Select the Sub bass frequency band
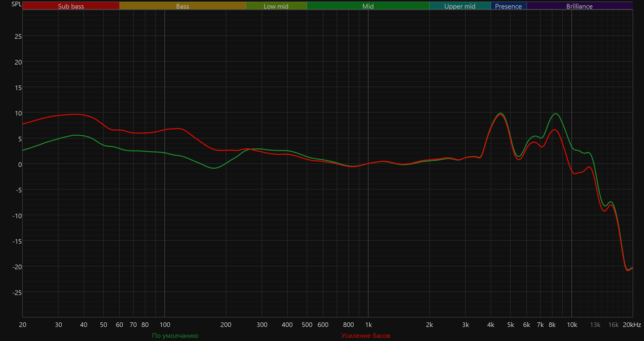This screenshot has width=644, height=341. pyautogui.click(x=71, y=6)
